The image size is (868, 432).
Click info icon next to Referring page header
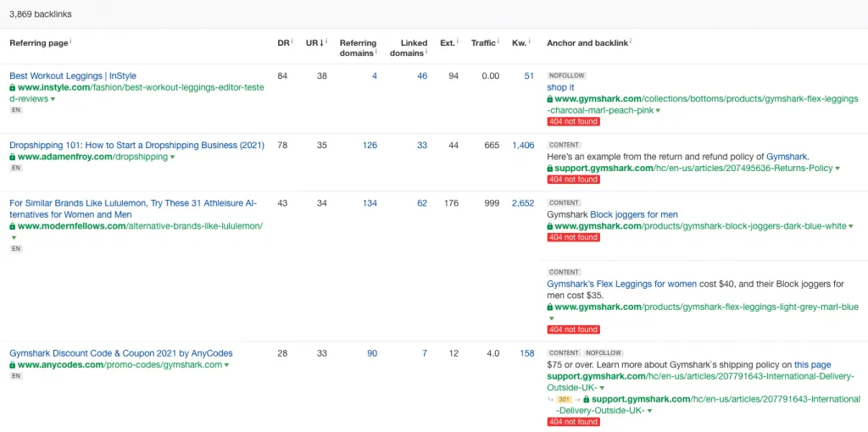pos(71,41)
